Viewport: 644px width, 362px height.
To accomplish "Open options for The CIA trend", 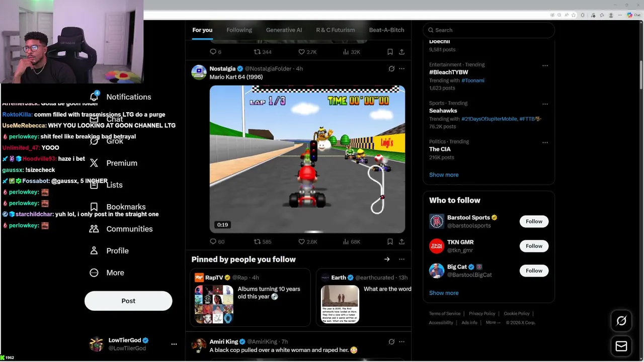I will coord(545,142).
